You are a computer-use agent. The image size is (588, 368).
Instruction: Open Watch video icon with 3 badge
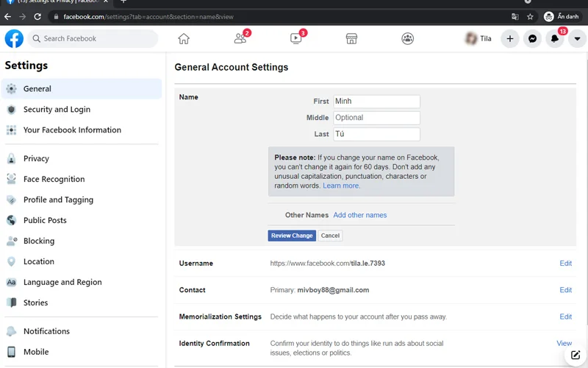pos(296,38)
